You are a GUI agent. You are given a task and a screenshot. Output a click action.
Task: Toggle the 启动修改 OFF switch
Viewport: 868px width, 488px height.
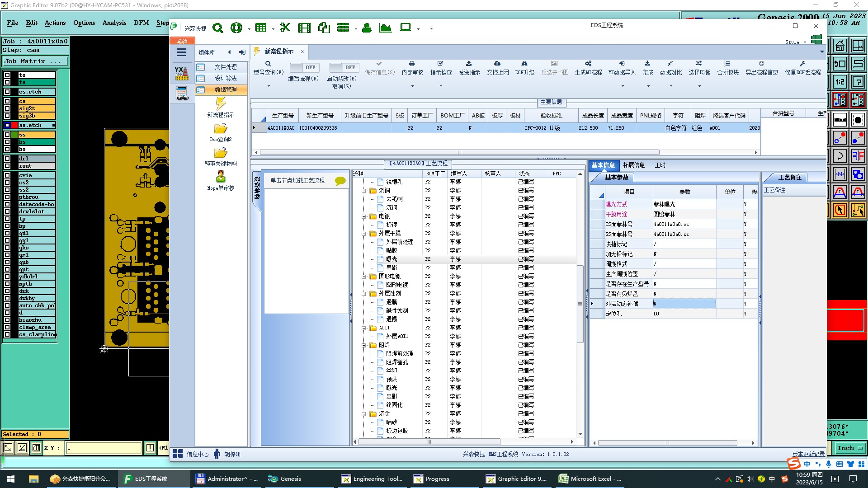coord(344,67)
